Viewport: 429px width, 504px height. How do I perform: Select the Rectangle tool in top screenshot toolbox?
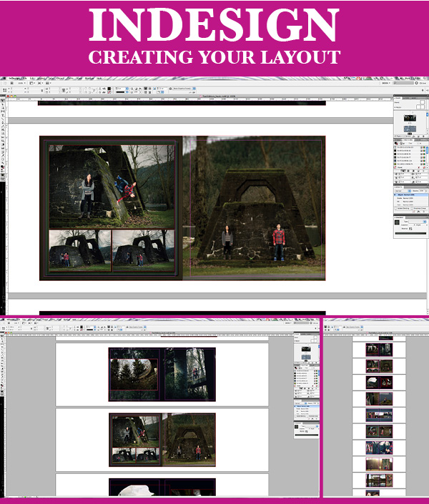pyautogui.click(x=2, y=133)
